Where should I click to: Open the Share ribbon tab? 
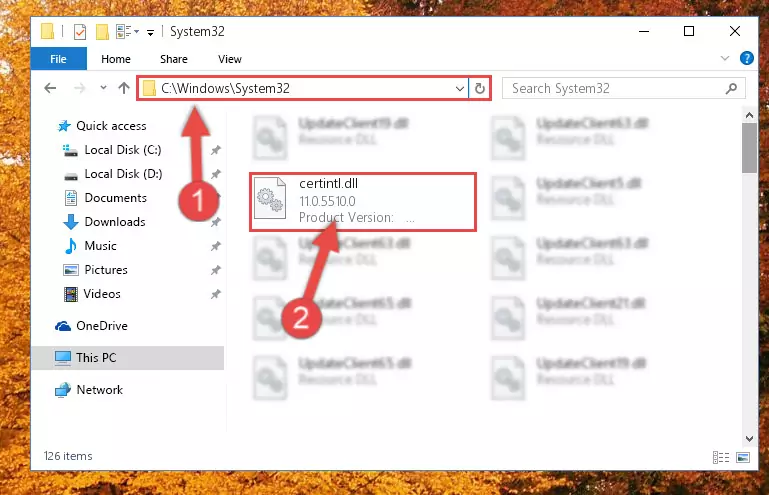[x=174, y=59]
